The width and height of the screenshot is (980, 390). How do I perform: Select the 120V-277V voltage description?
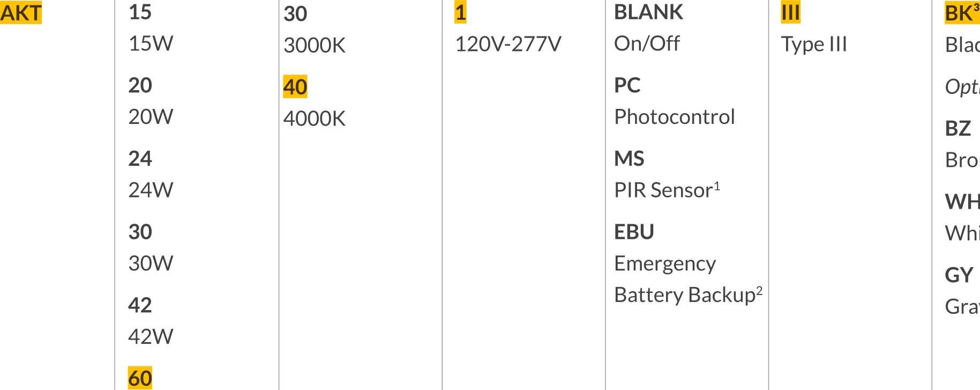coord(508,44)
